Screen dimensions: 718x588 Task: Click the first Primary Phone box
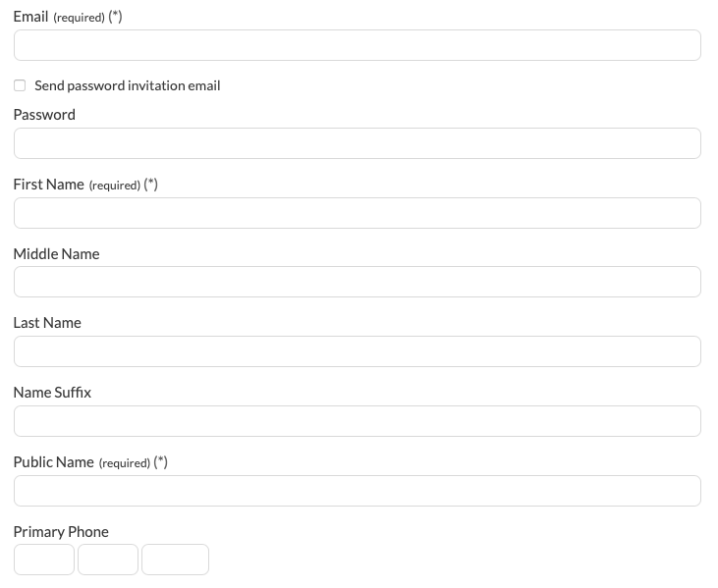[x=44, y=560]
